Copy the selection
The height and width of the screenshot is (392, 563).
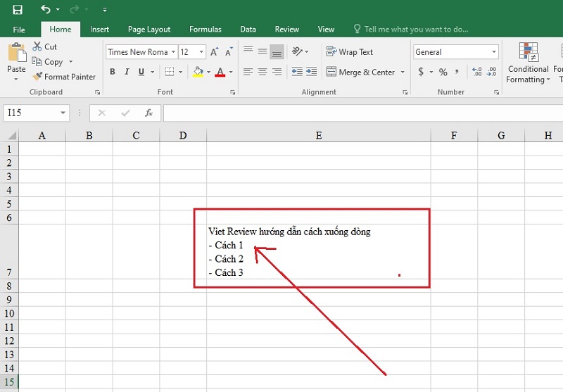tap(47, 62)
